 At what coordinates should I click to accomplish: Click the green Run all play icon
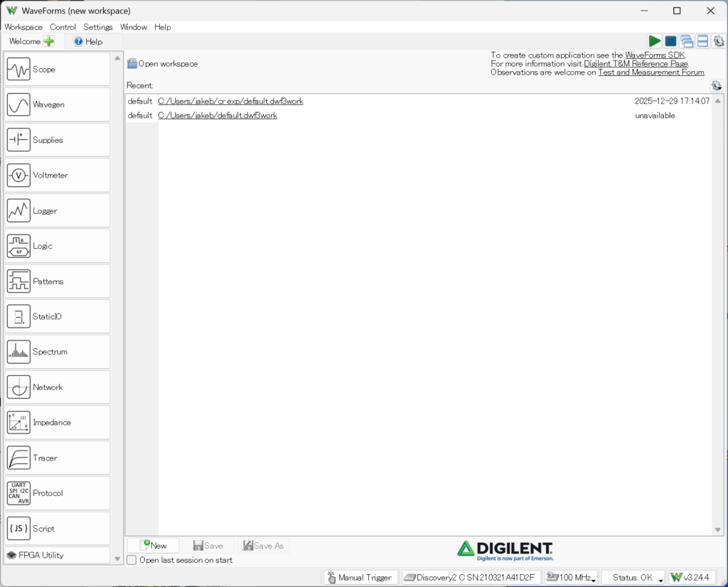coord(654,42)
